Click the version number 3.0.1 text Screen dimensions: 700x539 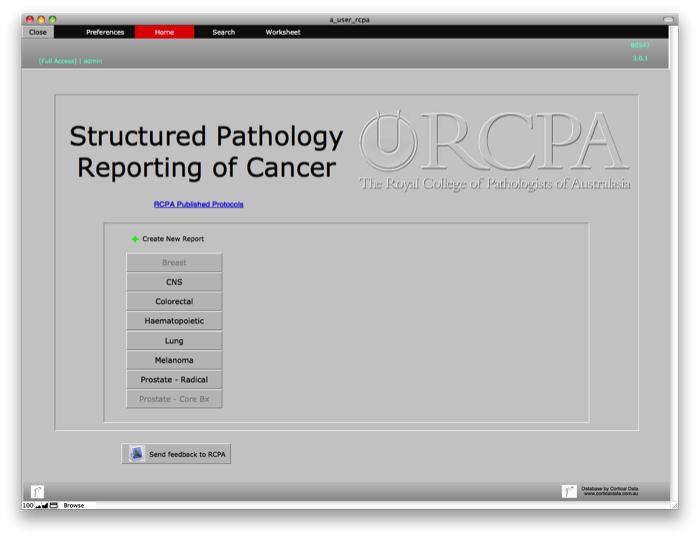(640, 58)
